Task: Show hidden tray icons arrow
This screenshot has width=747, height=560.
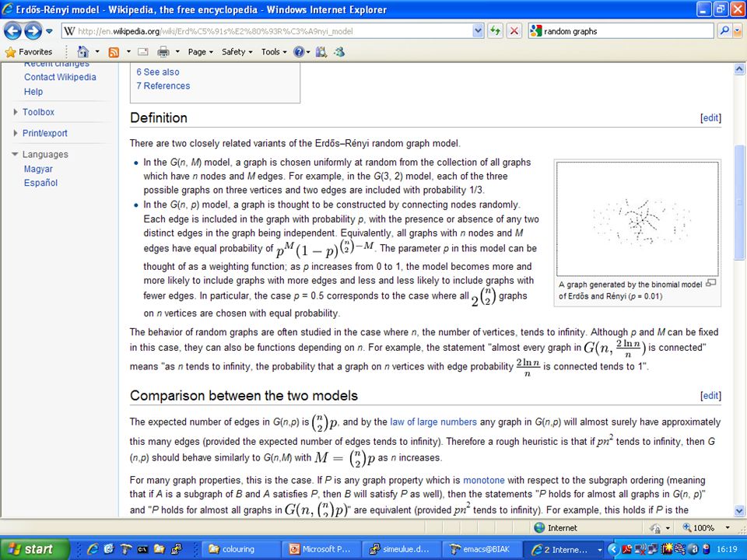Action: 612,549
